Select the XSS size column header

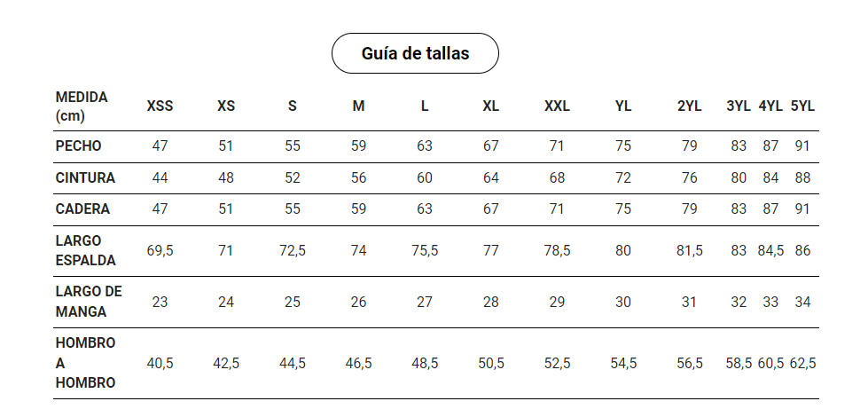(x=160, y=106)
